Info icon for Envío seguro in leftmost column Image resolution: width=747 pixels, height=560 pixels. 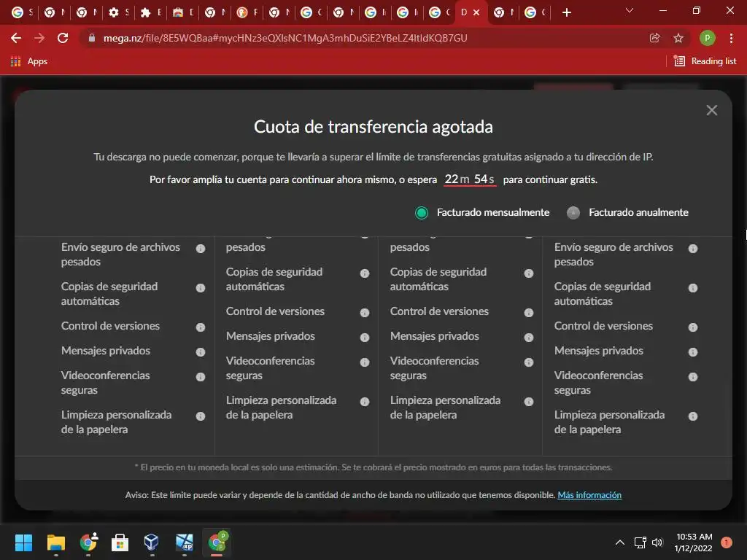click(x=201, y=249)
